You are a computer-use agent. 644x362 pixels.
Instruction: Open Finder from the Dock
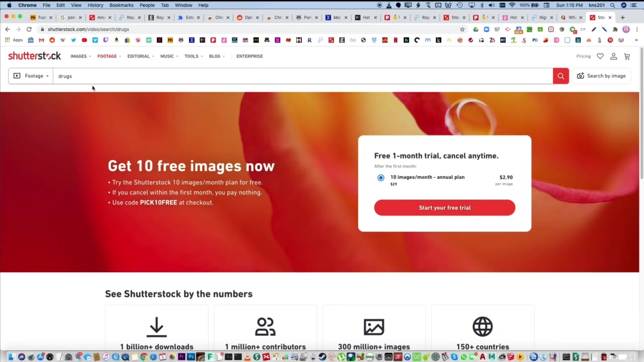click(12, 357)
